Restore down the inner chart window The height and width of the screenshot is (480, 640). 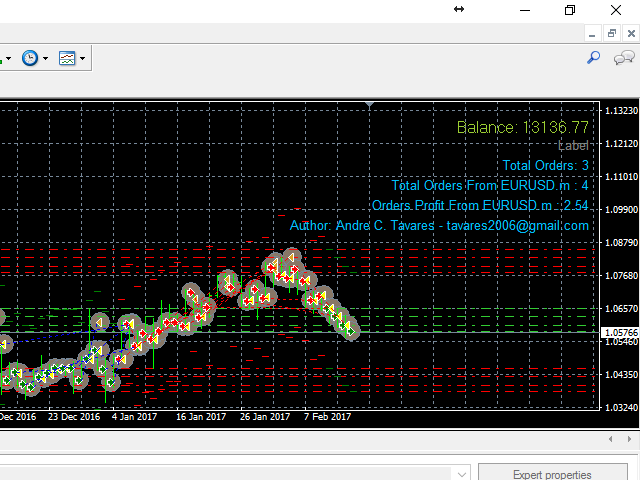(x=611, y=33)
